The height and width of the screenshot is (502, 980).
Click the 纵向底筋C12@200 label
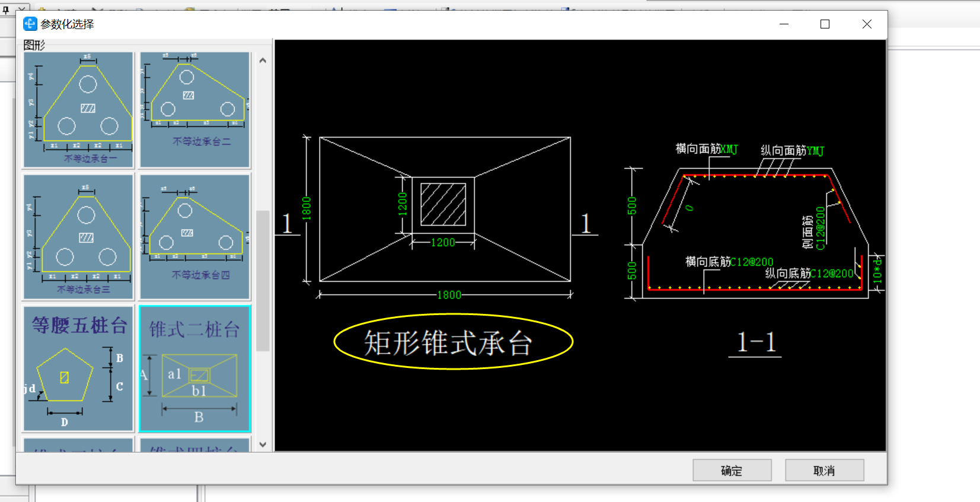tap(809, 273)
